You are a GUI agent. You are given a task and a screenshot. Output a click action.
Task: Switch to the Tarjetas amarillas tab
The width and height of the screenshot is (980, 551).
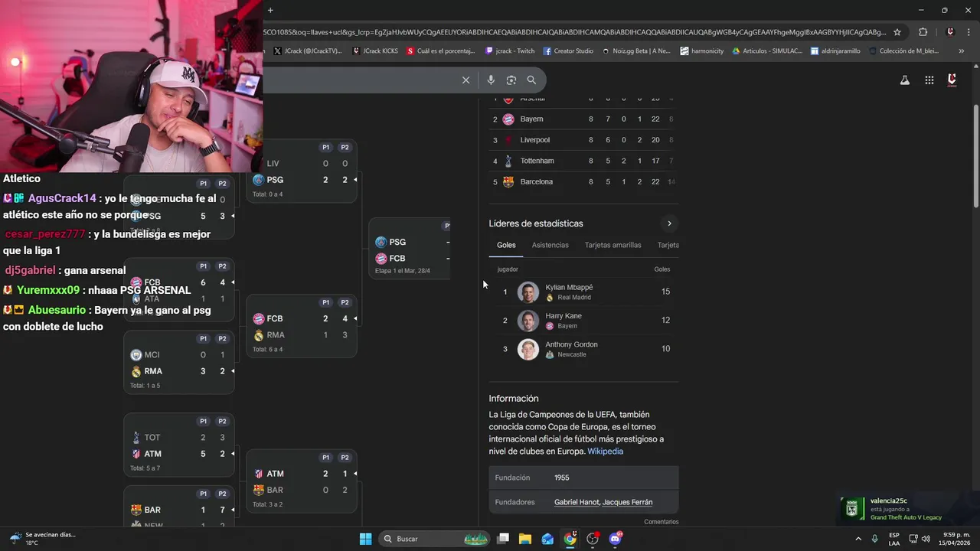click(612, 245)
